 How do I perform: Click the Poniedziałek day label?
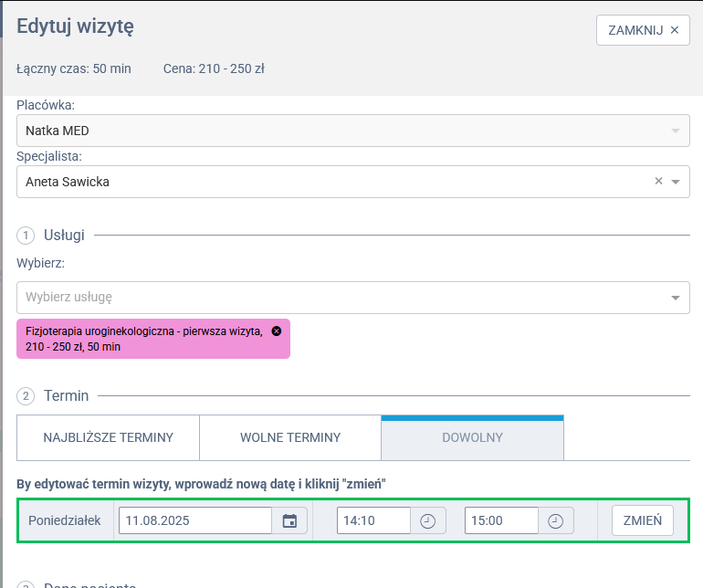click(x=65, y=521)
